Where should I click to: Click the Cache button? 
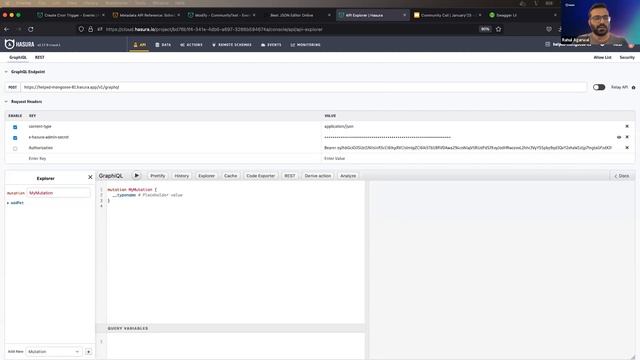click(x=231, y=176)
